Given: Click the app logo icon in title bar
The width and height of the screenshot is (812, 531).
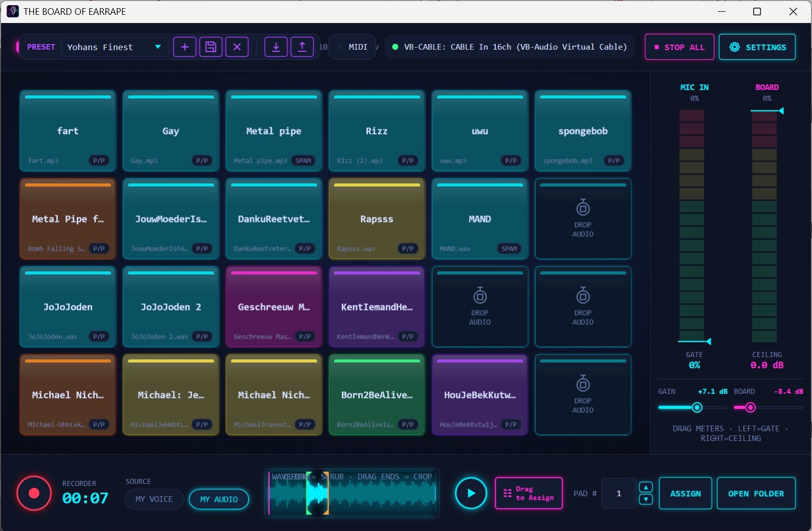Looking at the screenshot, I should point(13,11).
